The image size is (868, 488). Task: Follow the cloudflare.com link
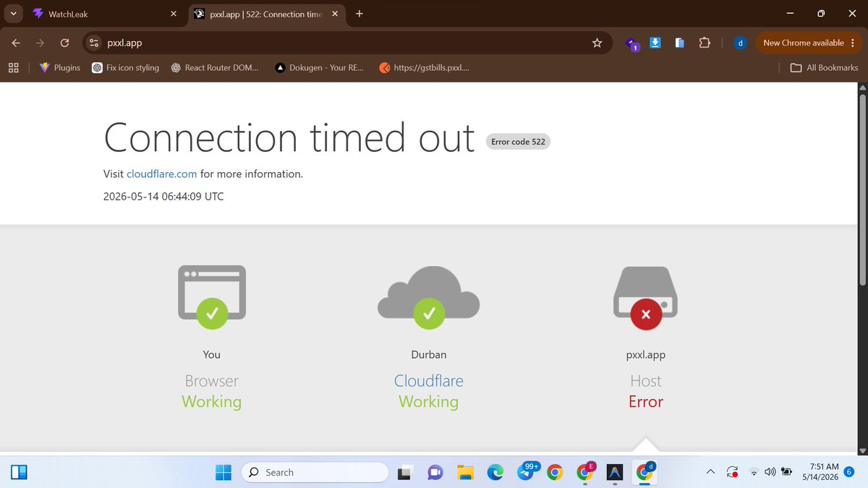point(161,174)
